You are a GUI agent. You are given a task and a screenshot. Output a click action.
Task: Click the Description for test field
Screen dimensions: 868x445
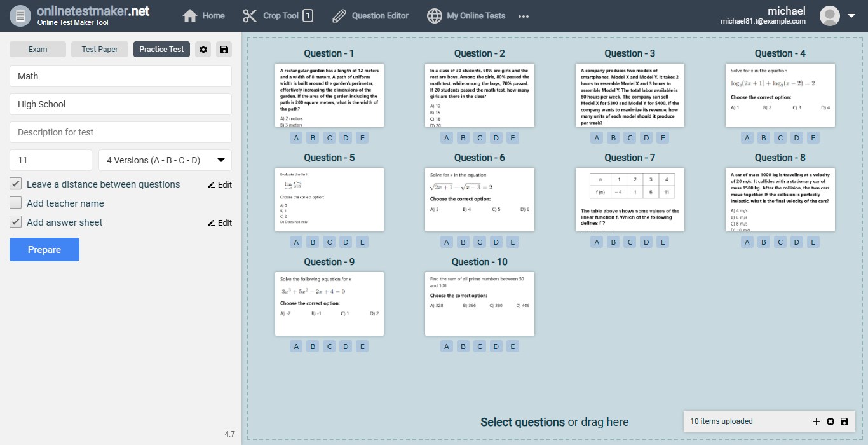pos(121,132)
